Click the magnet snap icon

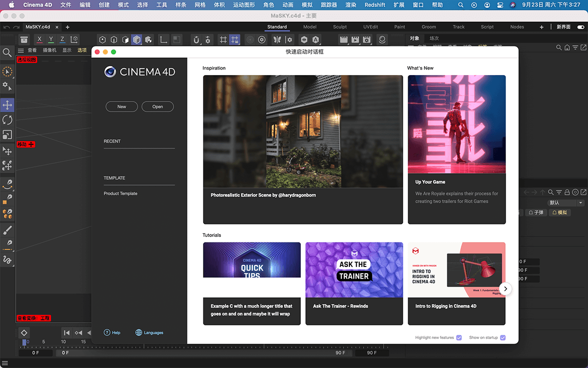(196, 40)
